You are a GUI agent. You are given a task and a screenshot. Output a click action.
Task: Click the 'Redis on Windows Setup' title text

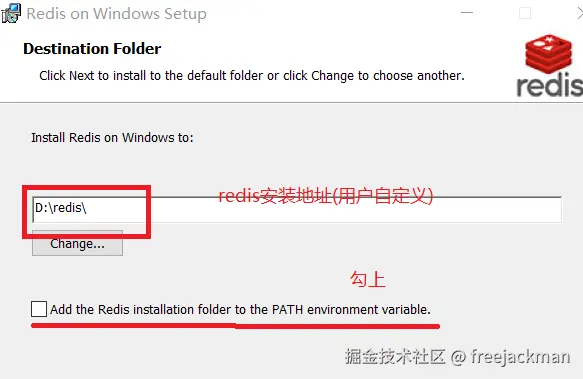116,14
